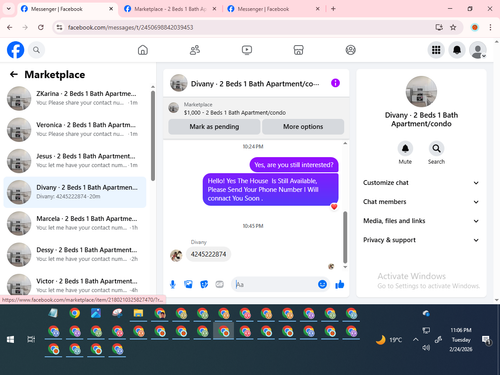Open the emoji picker smiley

click(x=322, y=284)
